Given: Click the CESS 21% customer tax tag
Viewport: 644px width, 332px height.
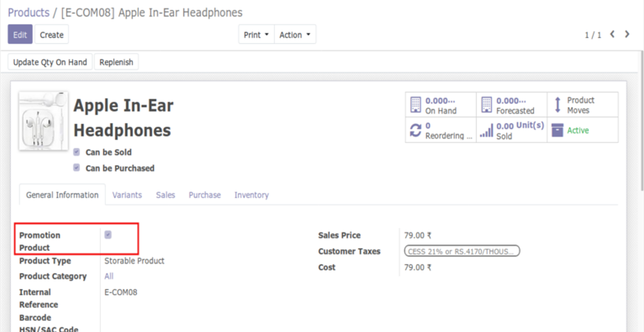Looking at the screenshot, I should pos(462,251).
